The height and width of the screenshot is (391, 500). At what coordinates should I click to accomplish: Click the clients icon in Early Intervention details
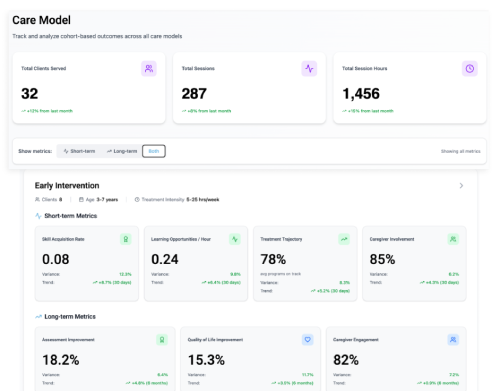click(37, 199)
